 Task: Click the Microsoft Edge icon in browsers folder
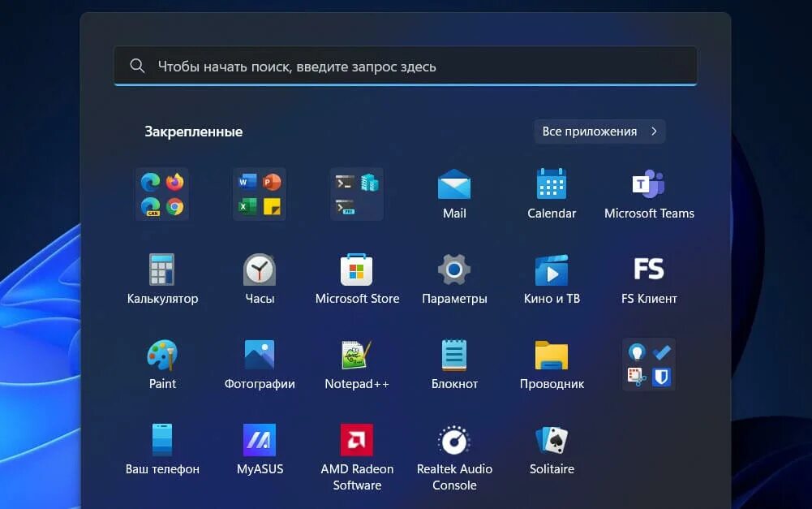[151, 183]
